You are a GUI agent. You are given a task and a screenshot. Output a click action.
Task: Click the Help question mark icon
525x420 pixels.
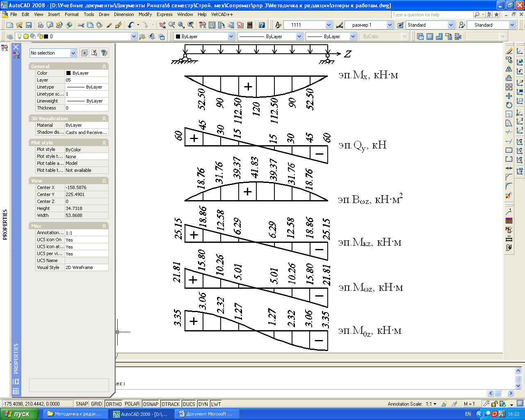click(x=262, y=25)
